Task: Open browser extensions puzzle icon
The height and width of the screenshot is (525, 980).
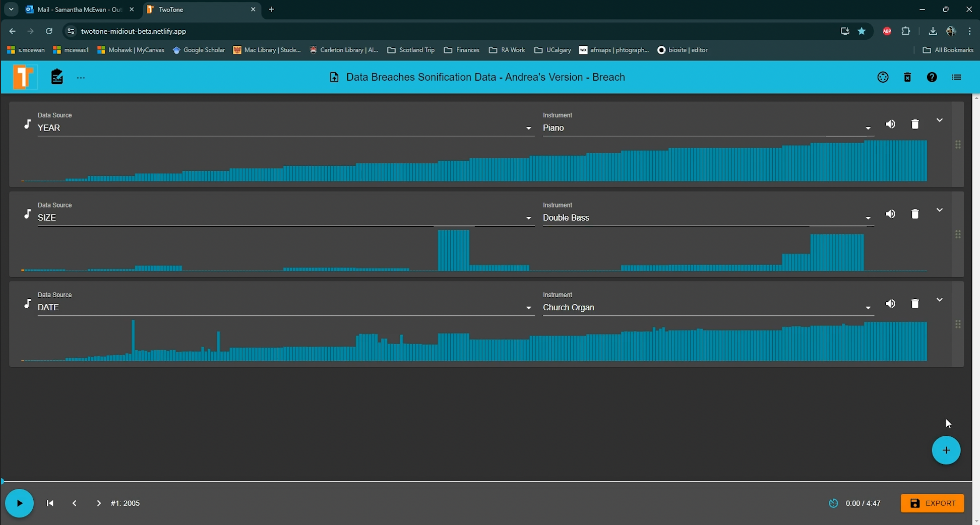Action: (x=906, y=31)
